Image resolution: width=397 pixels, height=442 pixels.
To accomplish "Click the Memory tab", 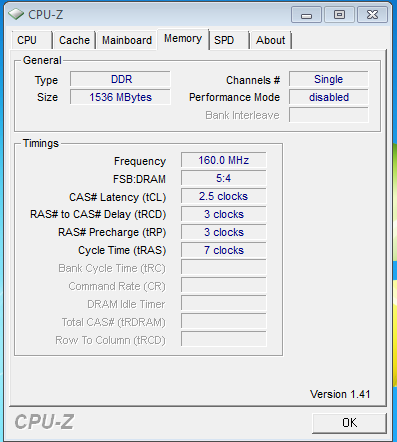I will pos(183,39).
